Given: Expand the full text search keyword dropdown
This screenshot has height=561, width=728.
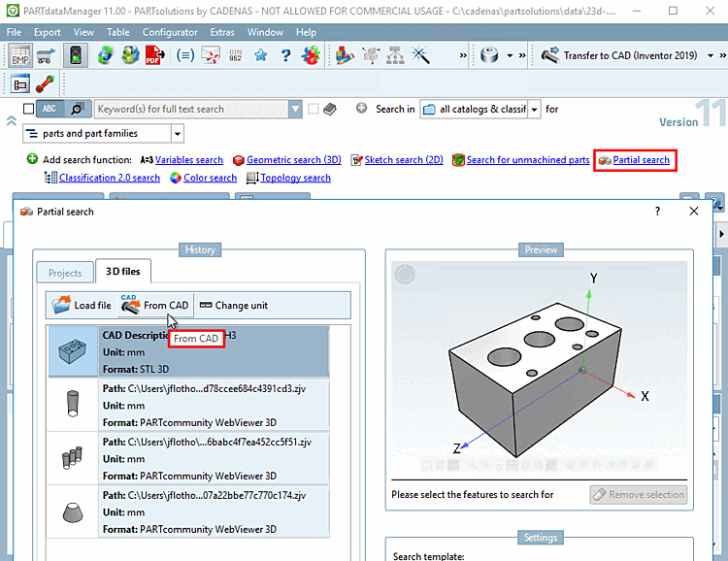Looking at the screenshot, I should click(x=296, y=109).
